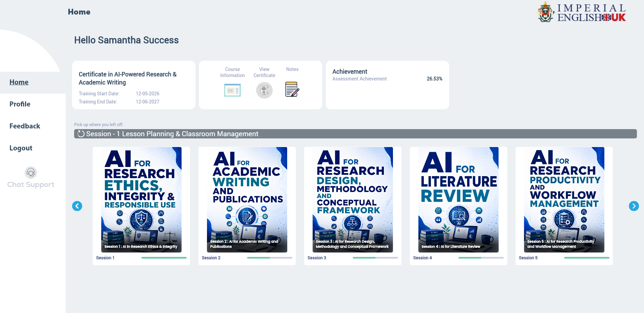Open AI for Literature Review cover
The image size is (644, 313).
click(458, 200)
